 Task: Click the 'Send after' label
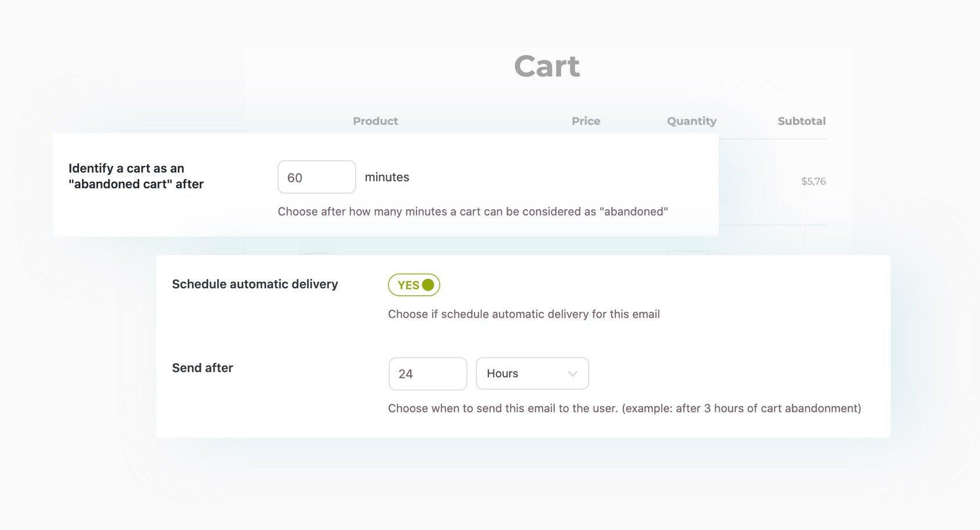[x=202, y=368]
